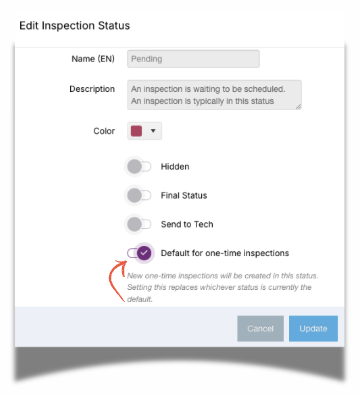Click the Final Status label text
Image resolution: width=360 pixels, height=396 pixels.
click(184, 195)
